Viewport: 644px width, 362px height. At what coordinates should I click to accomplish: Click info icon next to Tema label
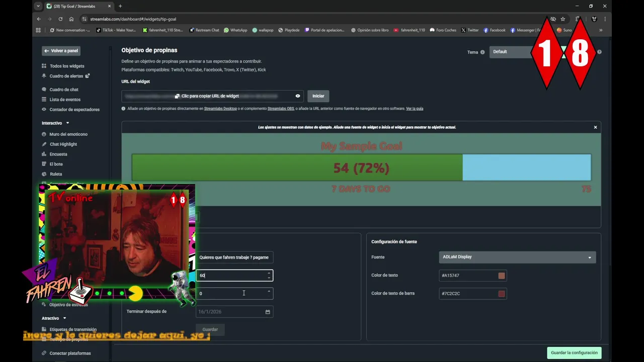(482, 52)
